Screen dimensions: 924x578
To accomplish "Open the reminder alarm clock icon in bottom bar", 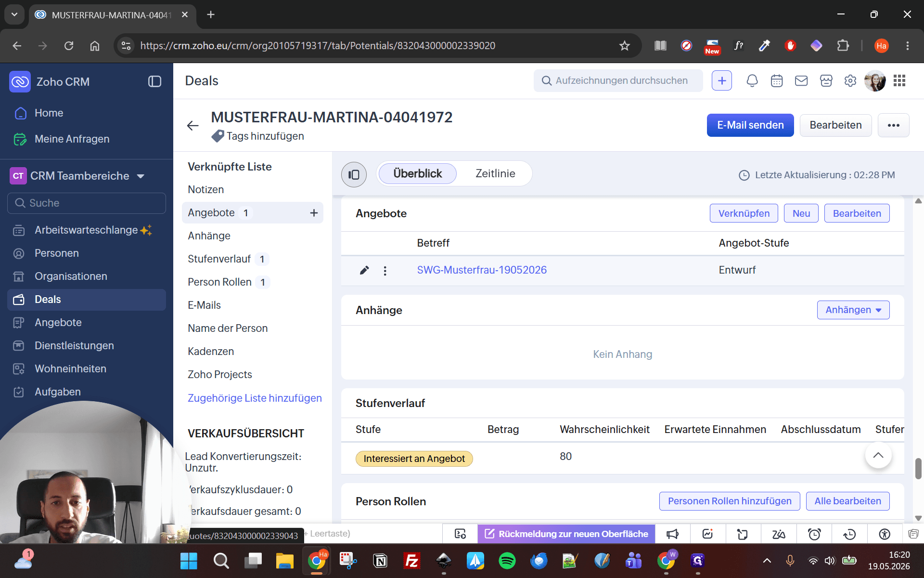I will point(814,534).
